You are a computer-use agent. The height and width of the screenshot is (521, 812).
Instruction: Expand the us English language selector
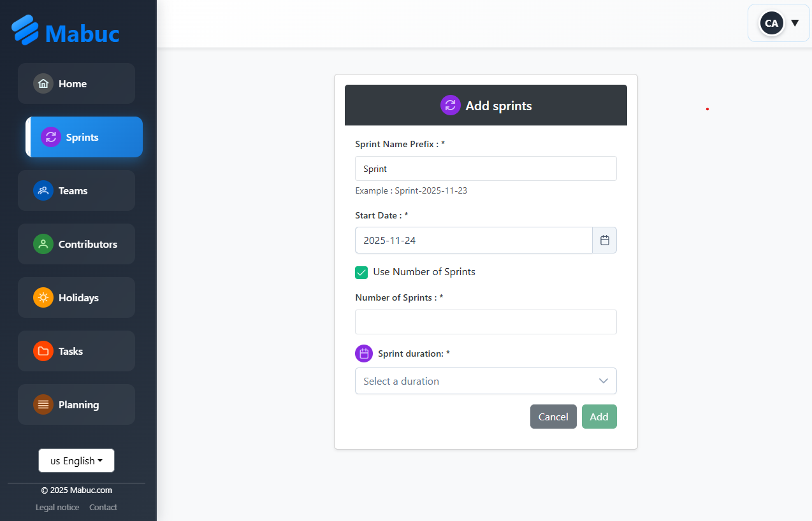[x=76, y=460]
